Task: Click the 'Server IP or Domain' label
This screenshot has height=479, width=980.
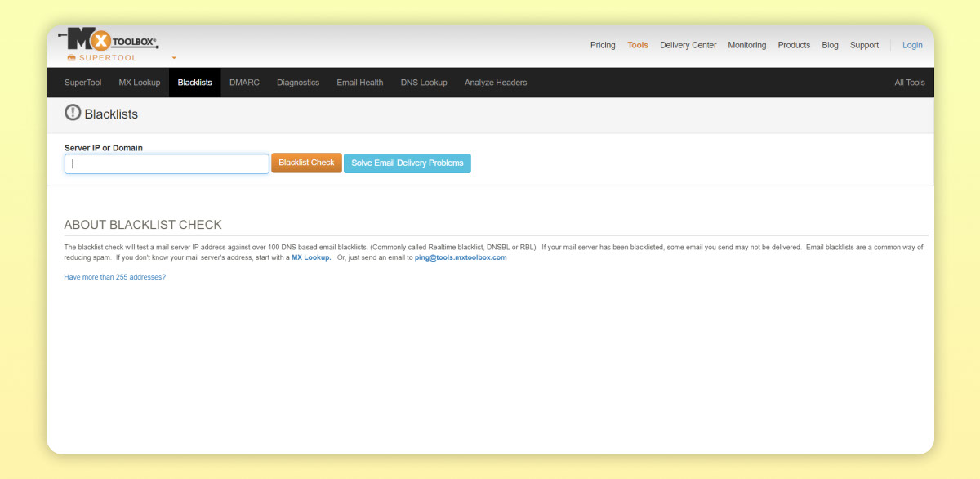Action: point(104,148)
